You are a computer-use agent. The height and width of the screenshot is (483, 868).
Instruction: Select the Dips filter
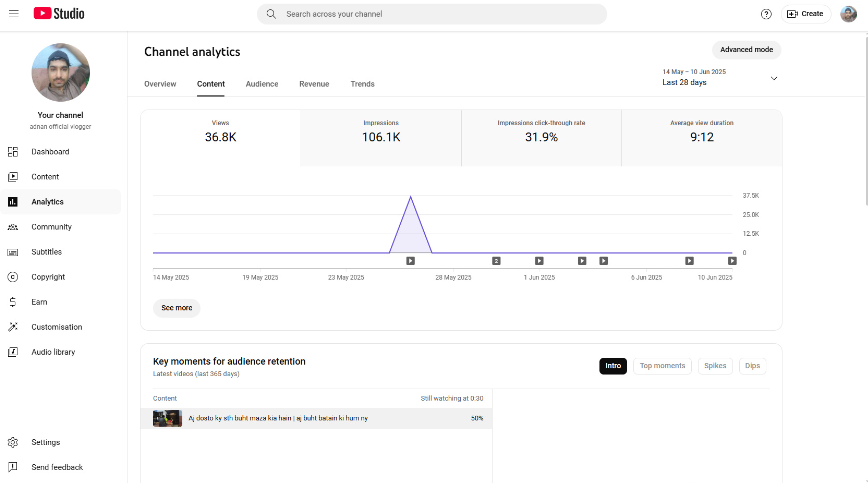point(752,366)
